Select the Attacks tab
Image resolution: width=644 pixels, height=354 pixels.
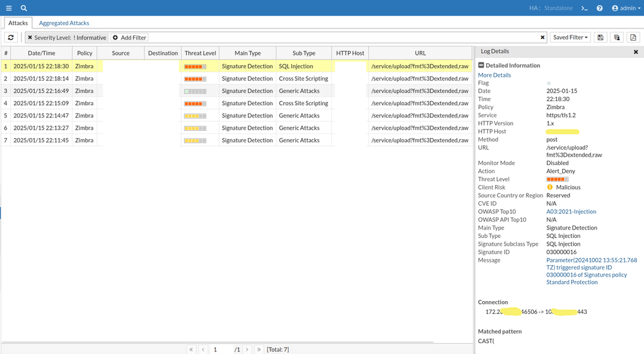coord(18,23)
